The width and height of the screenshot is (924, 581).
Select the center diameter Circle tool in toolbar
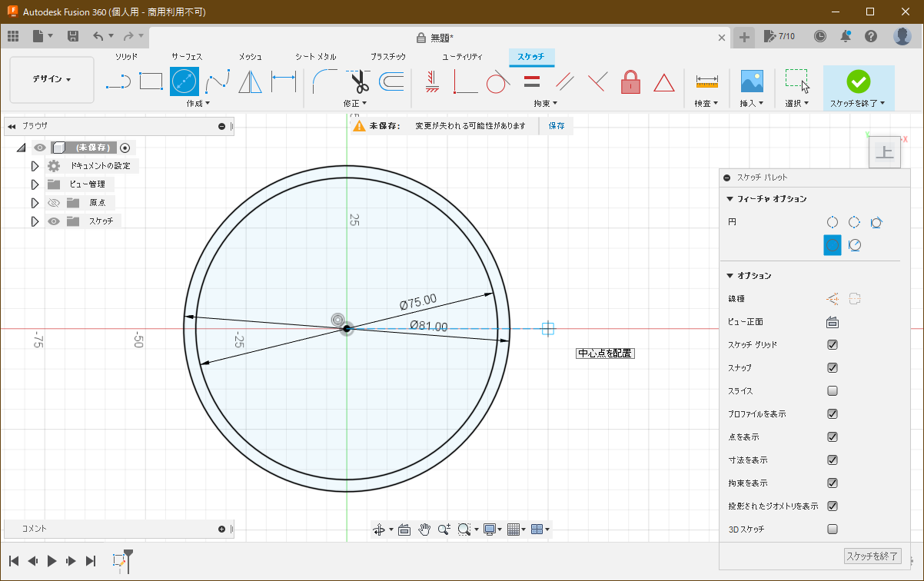tap(184, 81)
